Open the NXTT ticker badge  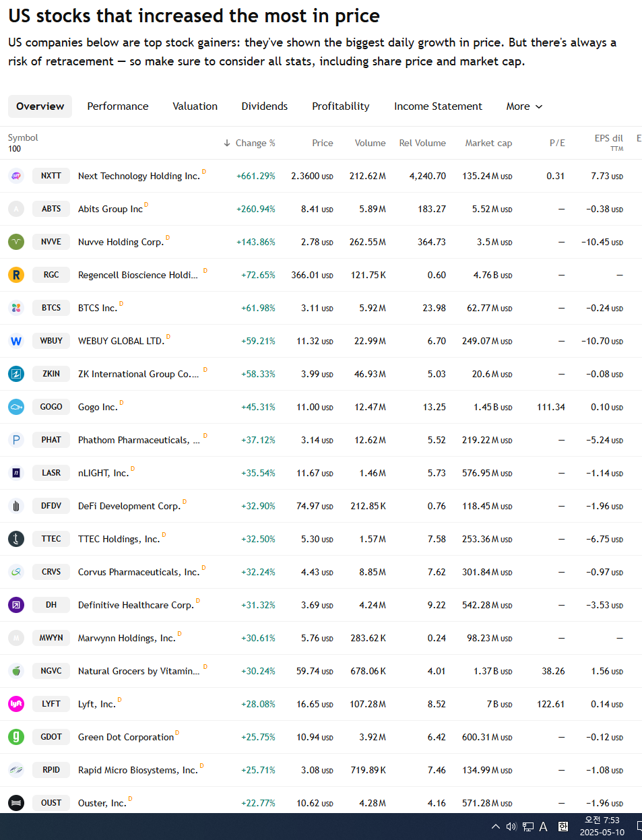51,176
